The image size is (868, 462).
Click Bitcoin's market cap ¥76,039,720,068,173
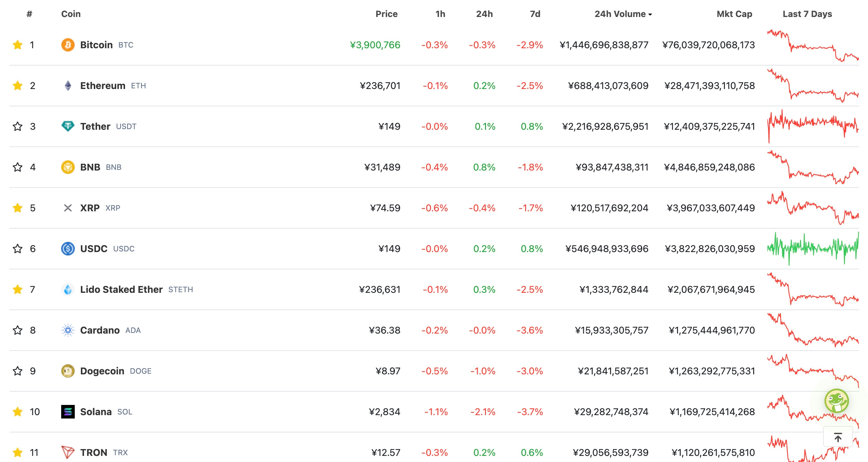pos(709,45)
